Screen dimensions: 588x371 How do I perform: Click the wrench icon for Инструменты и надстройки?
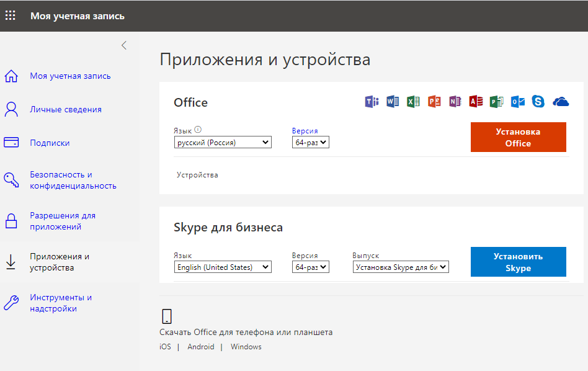coord(11,303)
